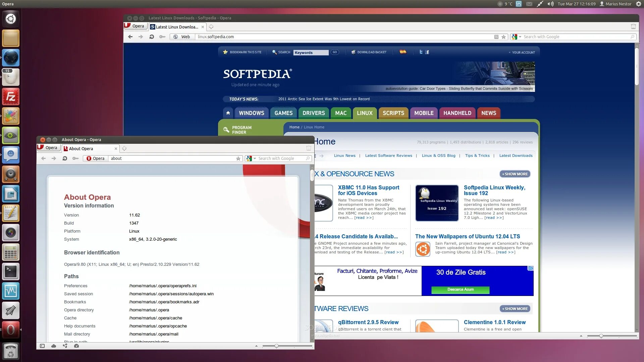The height and width of the screenshot is (362, 644).
Task: Click SHOW MORE for opensource news
Action: [x=515, y=174]
